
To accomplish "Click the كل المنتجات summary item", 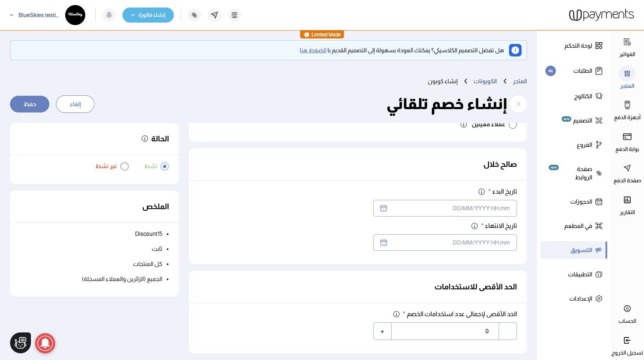I will (148, 264).
